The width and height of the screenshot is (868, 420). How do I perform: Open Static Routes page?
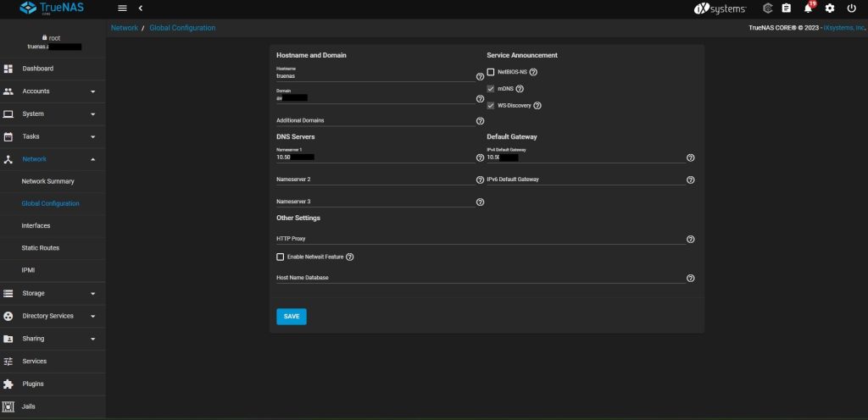coord(41,247)
